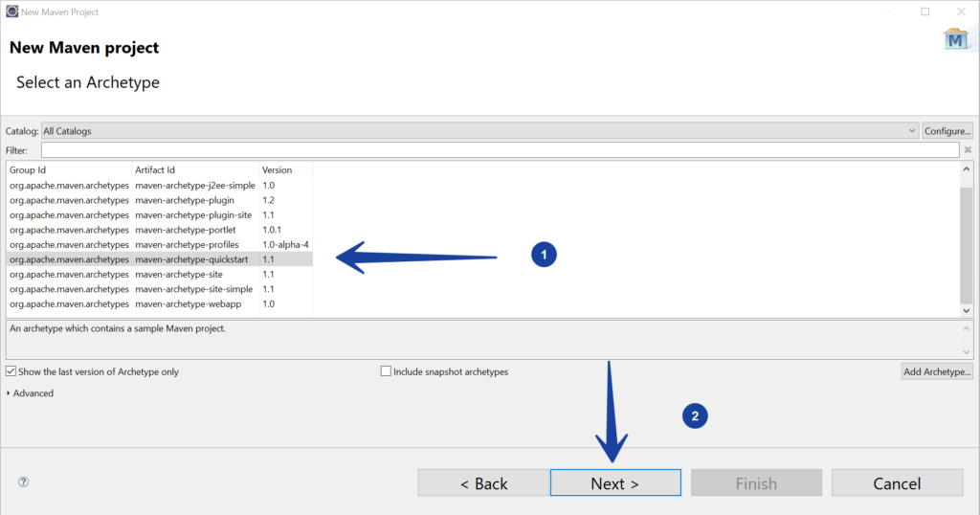Select maven-archetype-plugin row
The height and width of the screenshot is (515, 980).
click(160, 200)
